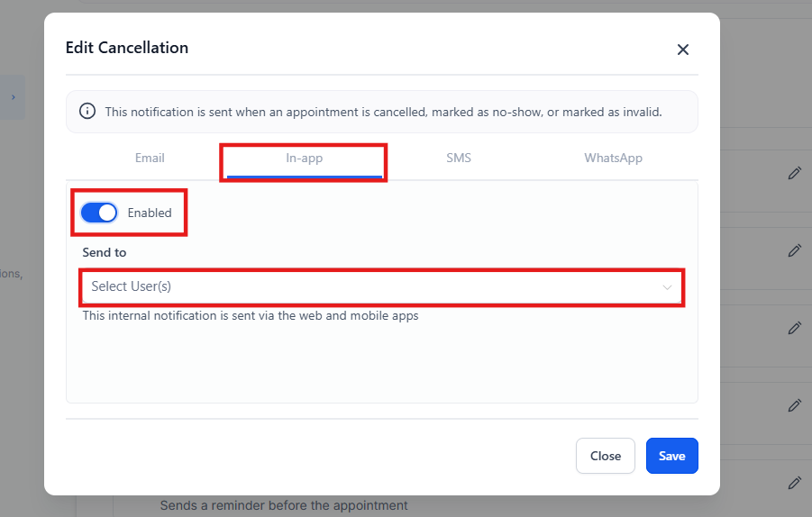Click the Edit Cancellation dialog title
The image size is (812, 517).
pos(127,48)
